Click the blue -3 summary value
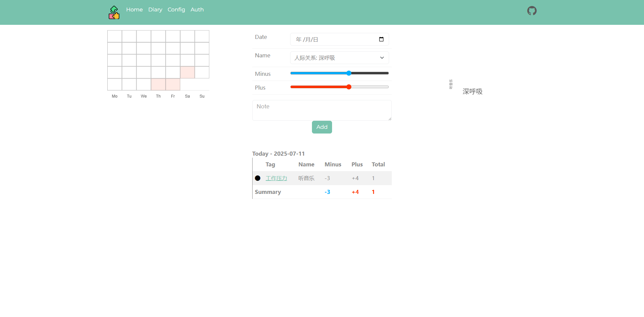Screen dimensions: 644x317 pyautogui.click(x=327, y=192)
